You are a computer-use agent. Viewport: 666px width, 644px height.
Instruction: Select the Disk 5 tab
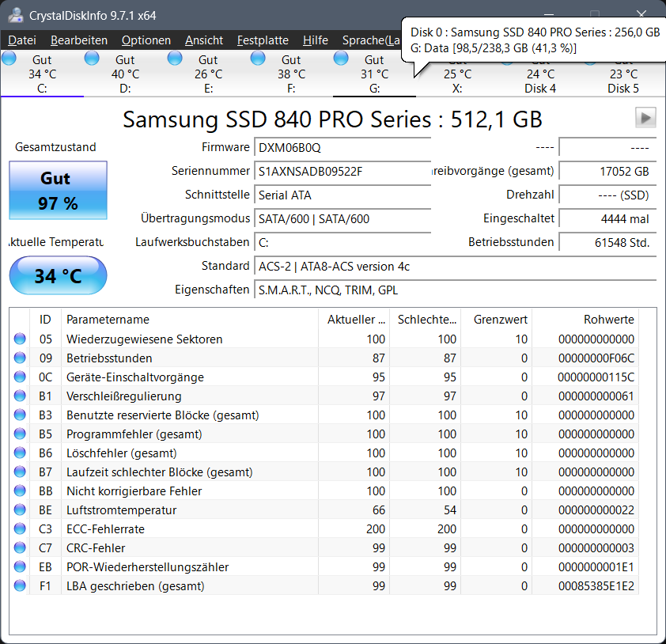tap(623, 81)
